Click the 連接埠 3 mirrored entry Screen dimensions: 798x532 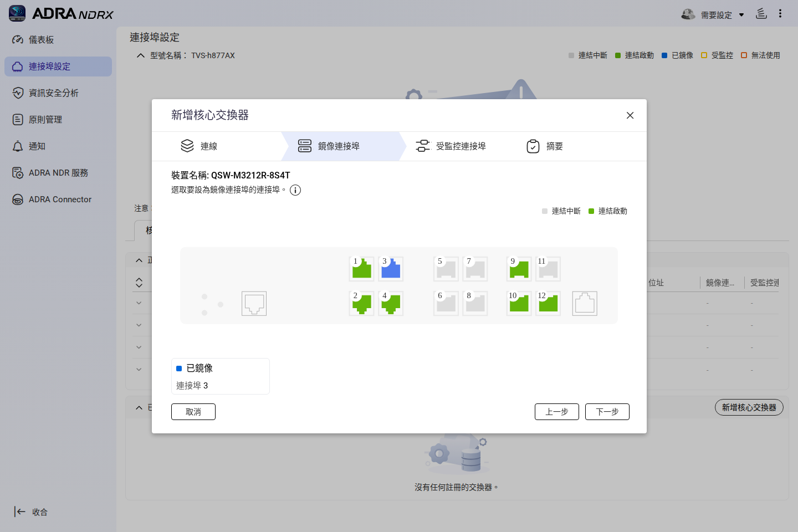(x=192, y=386)
